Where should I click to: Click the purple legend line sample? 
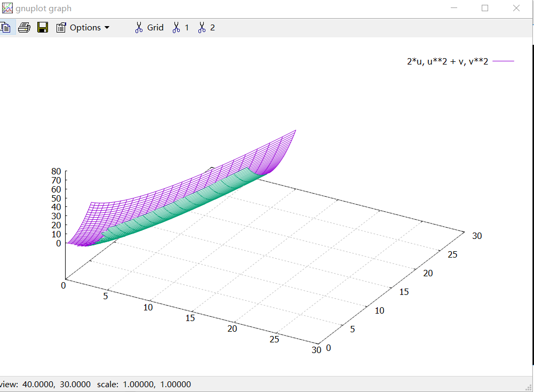(504, 61)
